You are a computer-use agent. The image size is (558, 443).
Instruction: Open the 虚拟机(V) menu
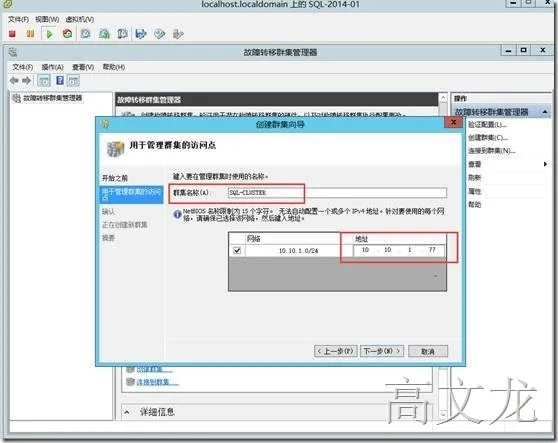tap(80, 19)
